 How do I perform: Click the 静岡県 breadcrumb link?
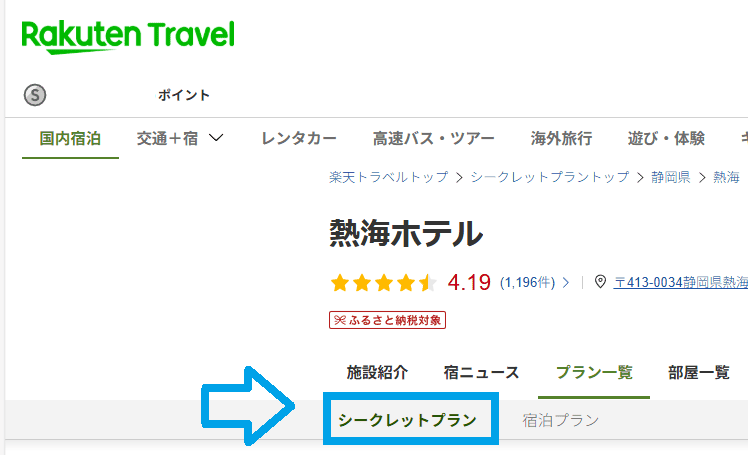(x=670, y=177)
